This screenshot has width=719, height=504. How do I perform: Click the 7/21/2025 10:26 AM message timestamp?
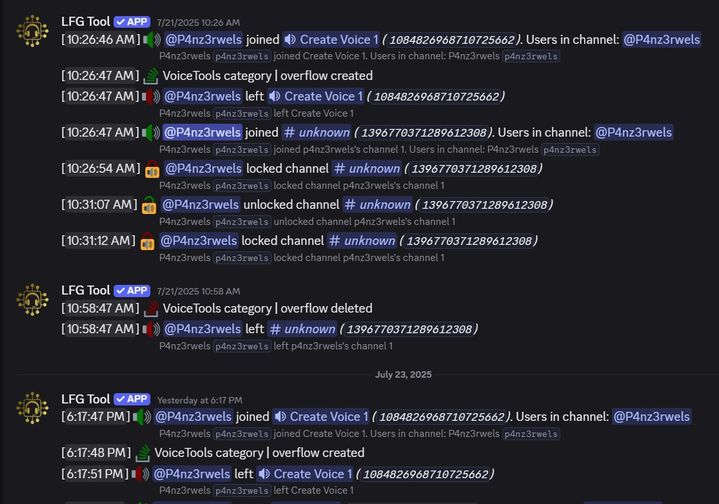[198, 22]
